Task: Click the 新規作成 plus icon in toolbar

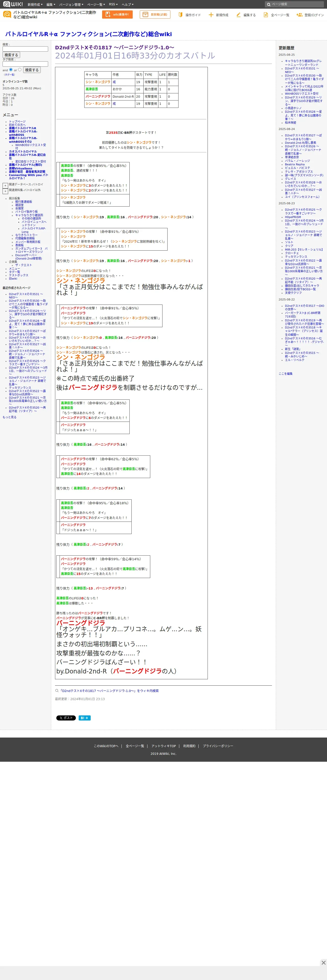Action: click(211, 15)
